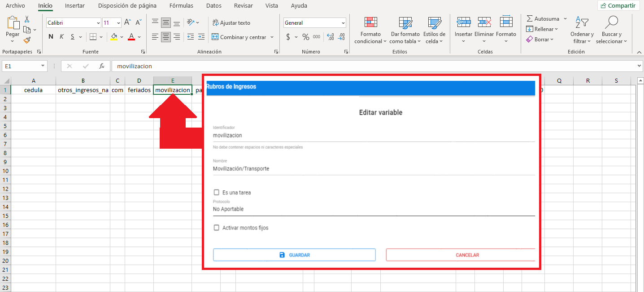Click the Nombre field Movilización/Transporte
Screen dimensions: 644x292
[x=374, y=169]
